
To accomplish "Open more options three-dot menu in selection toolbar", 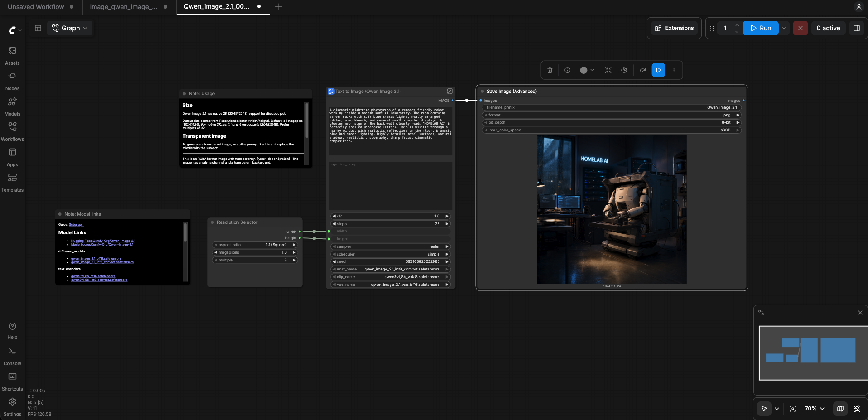I will (x=674, y=70).
